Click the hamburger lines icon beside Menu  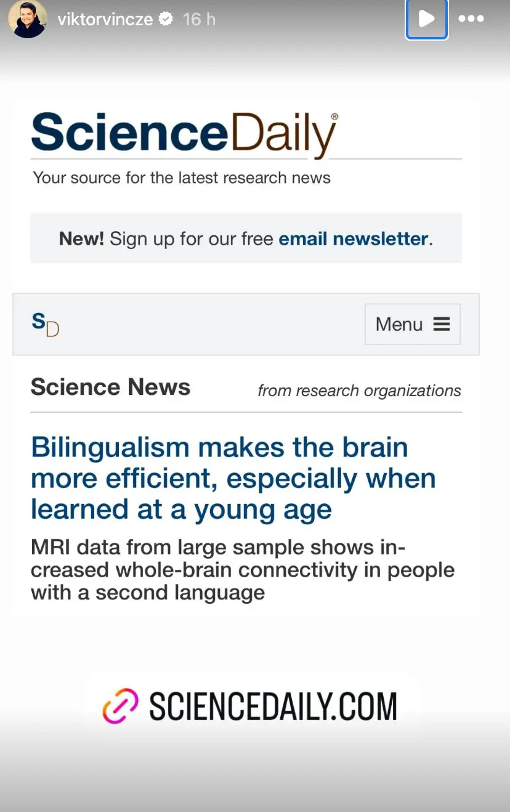pyautogui.click(x=442, y=324)
